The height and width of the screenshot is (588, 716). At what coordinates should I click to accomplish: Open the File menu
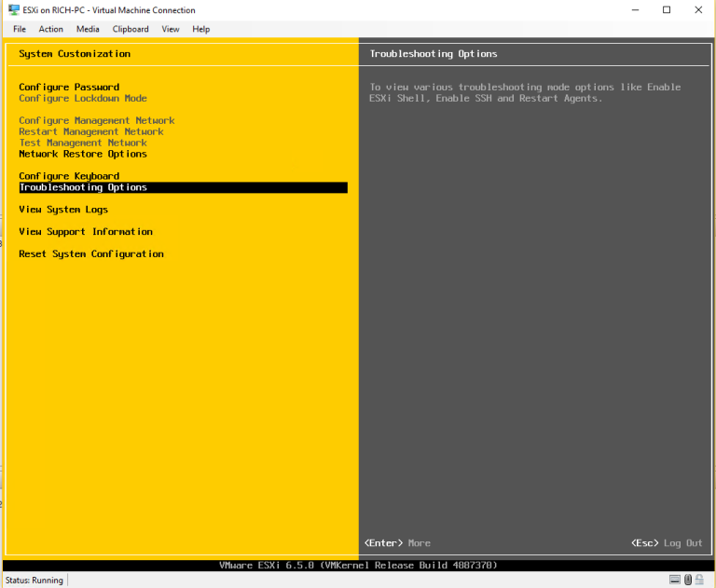click(x=20, y=29)
